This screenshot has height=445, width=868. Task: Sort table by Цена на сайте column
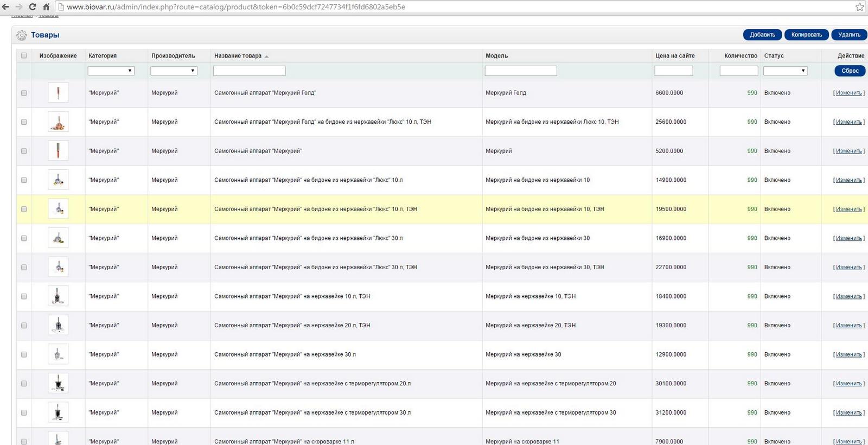(675, 56)
